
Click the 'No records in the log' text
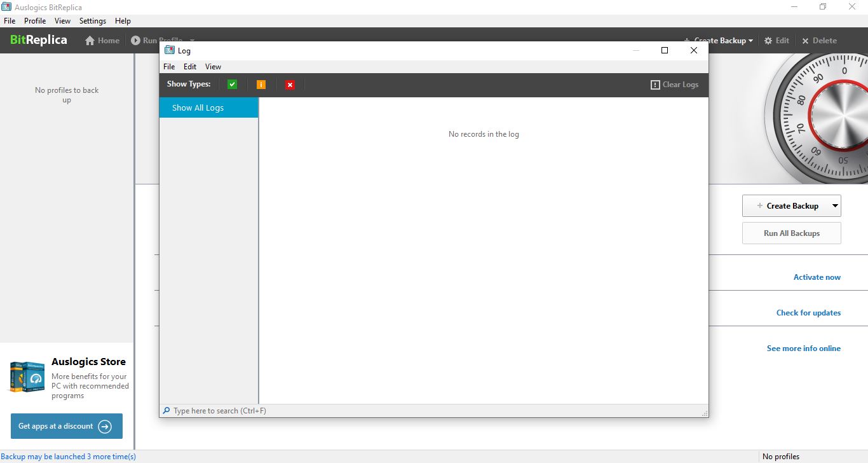484,134
